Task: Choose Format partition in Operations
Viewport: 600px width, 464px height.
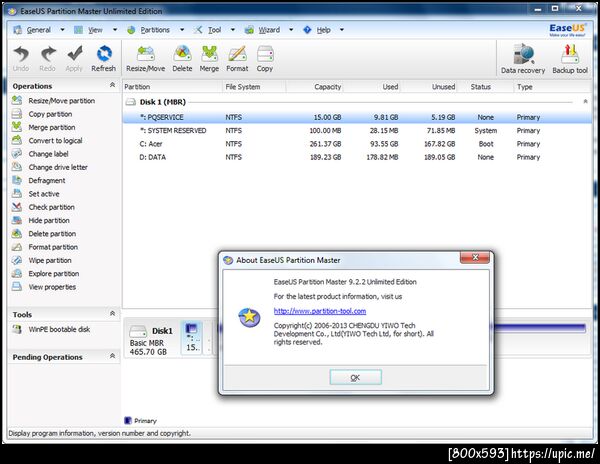Action: (44, 247)
